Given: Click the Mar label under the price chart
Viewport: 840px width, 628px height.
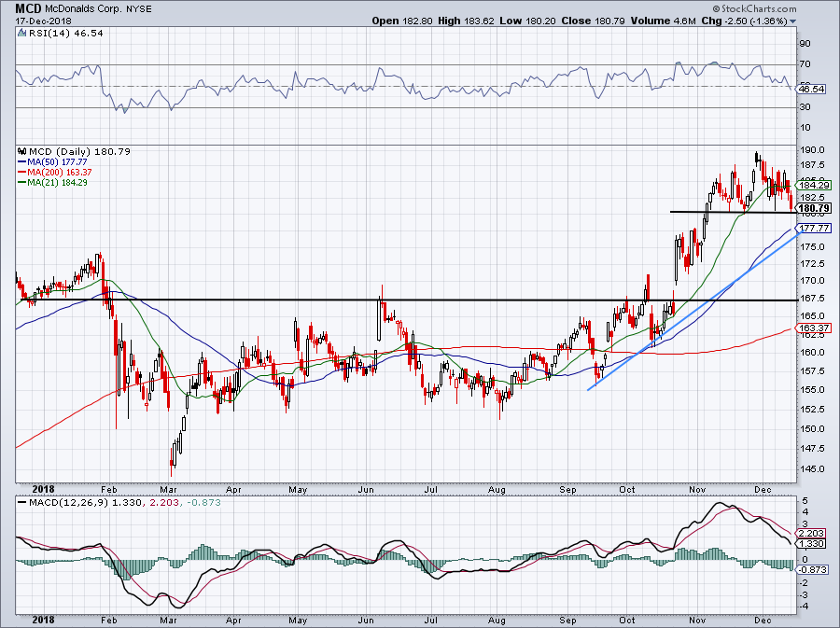Looking at the screenshot, I should (x=169, y=490).
